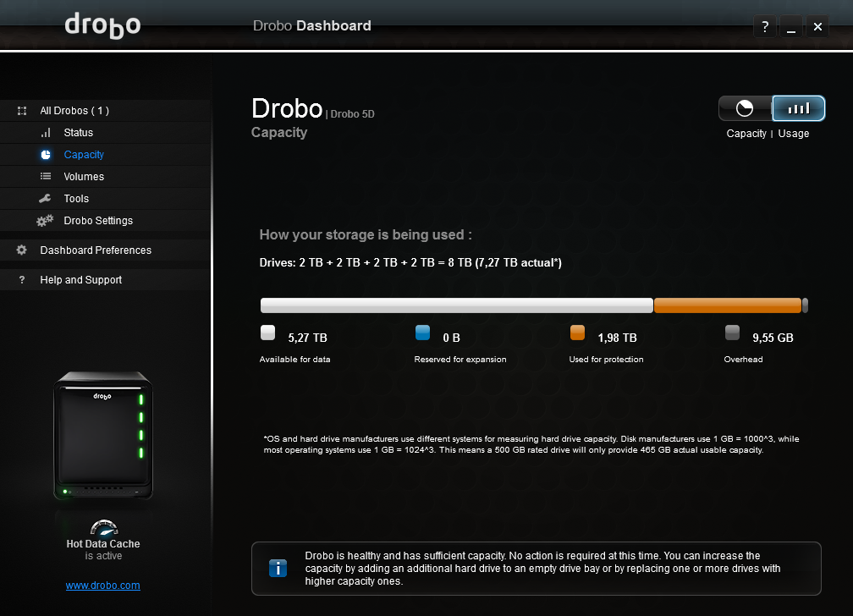The image size is (853, 616).
Task: Select Dashboard Preferences menu item
Action: tap(96, 250)
